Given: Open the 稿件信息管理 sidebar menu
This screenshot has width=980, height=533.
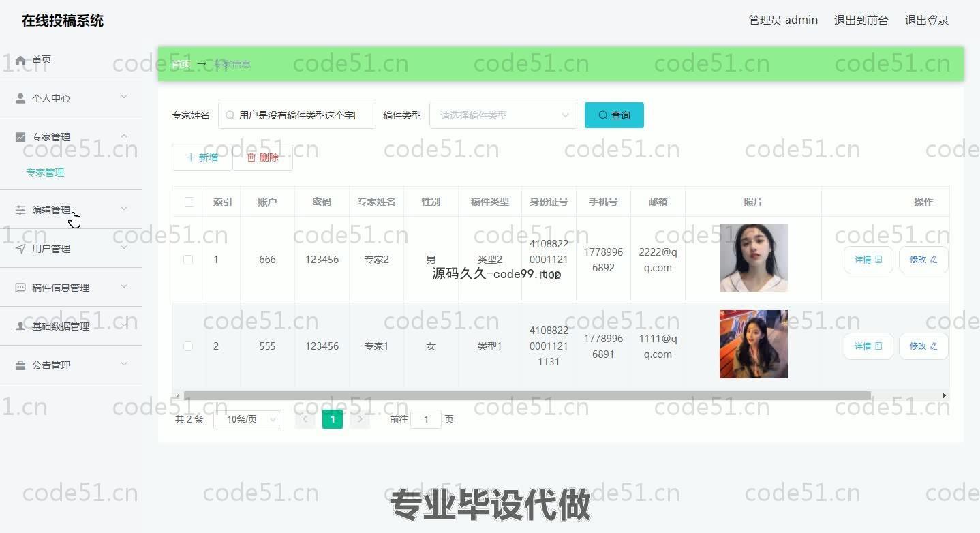Looking at the screenshot, I should 71,288.
